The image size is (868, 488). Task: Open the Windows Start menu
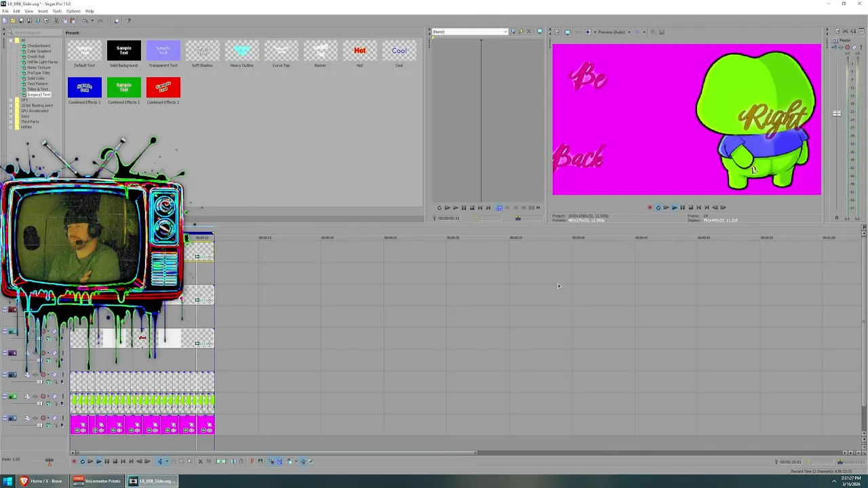coord(8,481)
